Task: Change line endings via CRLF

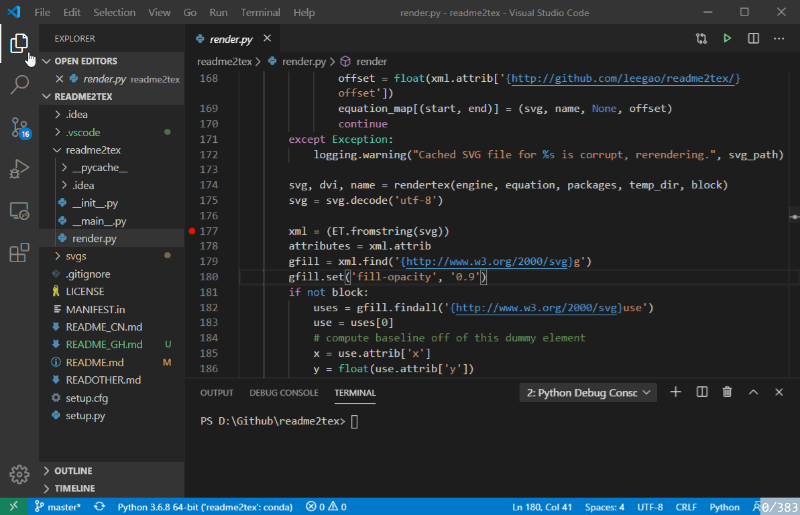Action: point(686,507)
